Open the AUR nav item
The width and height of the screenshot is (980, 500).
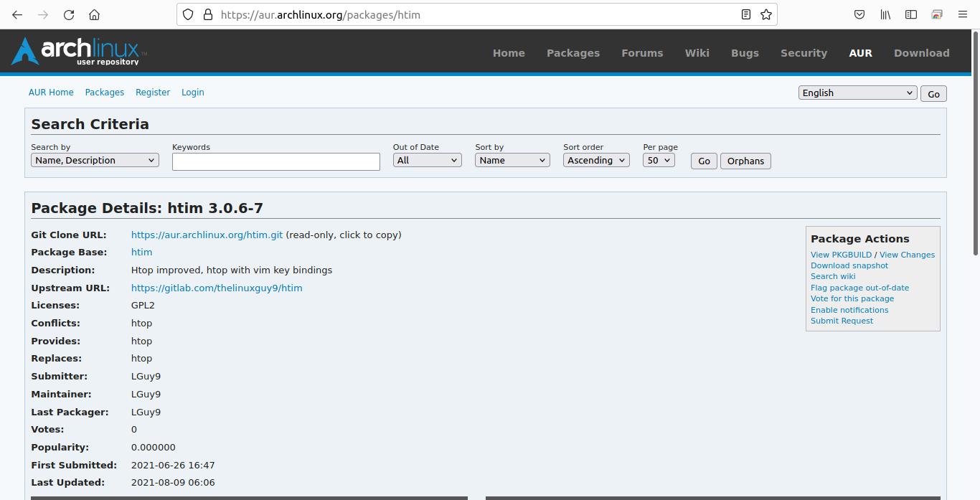coord(860,53)
